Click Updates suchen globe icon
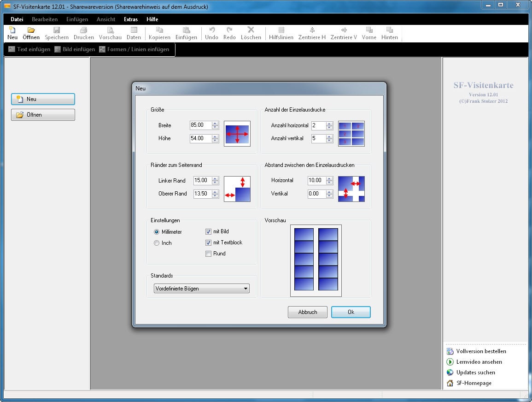 pos(450,372)
